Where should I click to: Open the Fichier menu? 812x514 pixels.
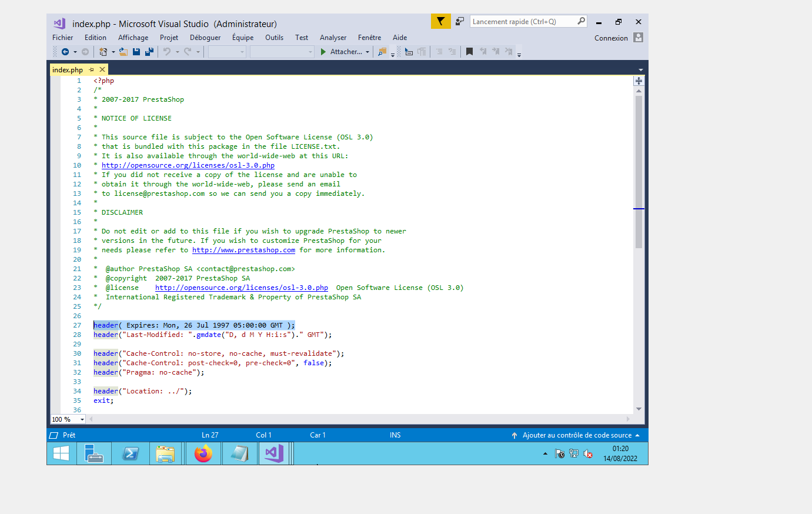point(62,37)
